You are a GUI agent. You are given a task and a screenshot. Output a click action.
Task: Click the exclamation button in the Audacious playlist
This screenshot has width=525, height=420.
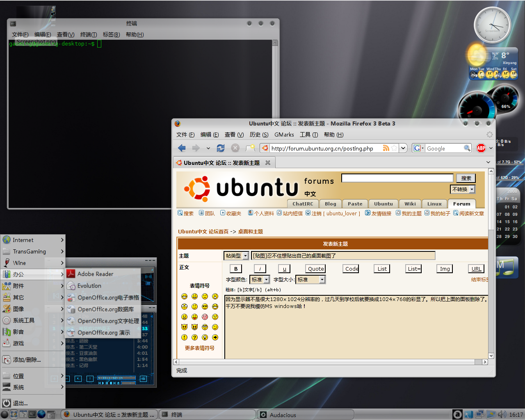(x=90, y=379)
